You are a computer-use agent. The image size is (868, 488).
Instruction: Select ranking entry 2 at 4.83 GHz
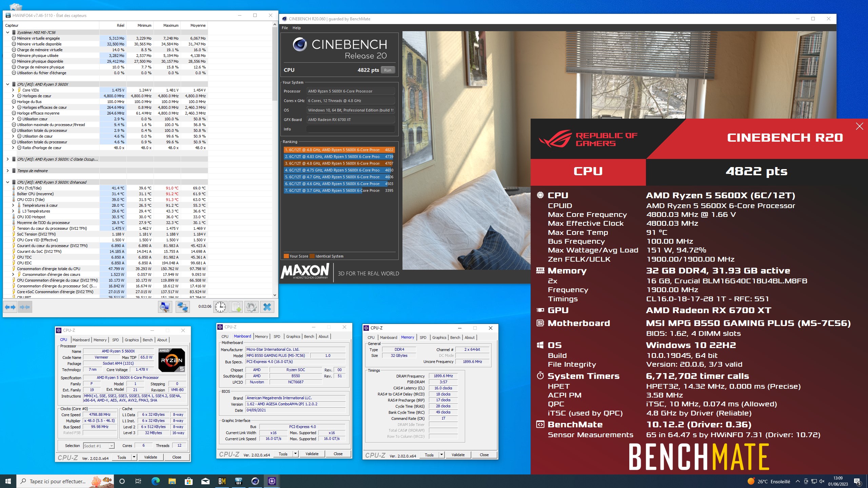tap(339, 157)
